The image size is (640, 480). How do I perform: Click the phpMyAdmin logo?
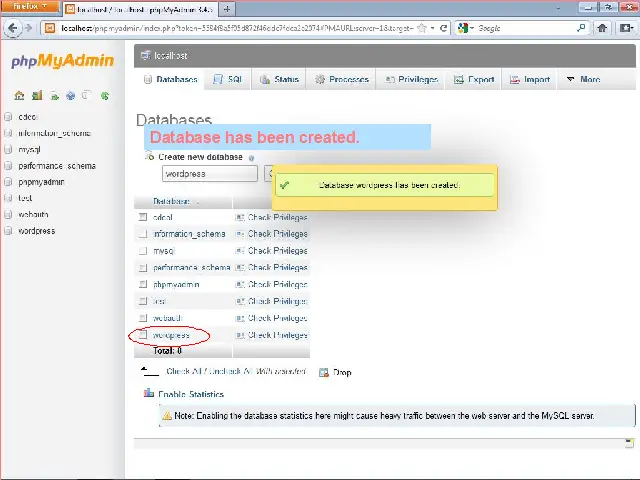click(x=62, y=61)
